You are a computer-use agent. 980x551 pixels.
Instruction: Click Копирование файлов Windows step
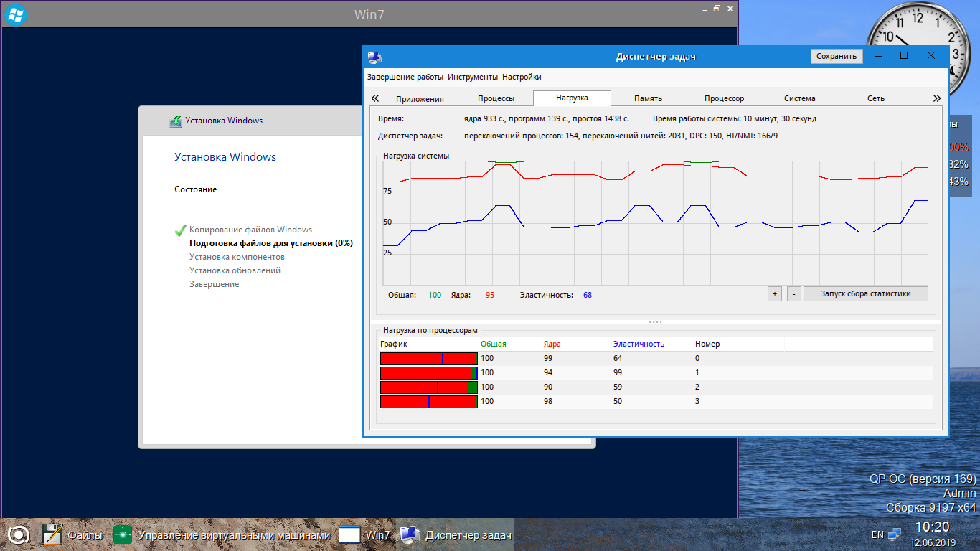(251, 230)
